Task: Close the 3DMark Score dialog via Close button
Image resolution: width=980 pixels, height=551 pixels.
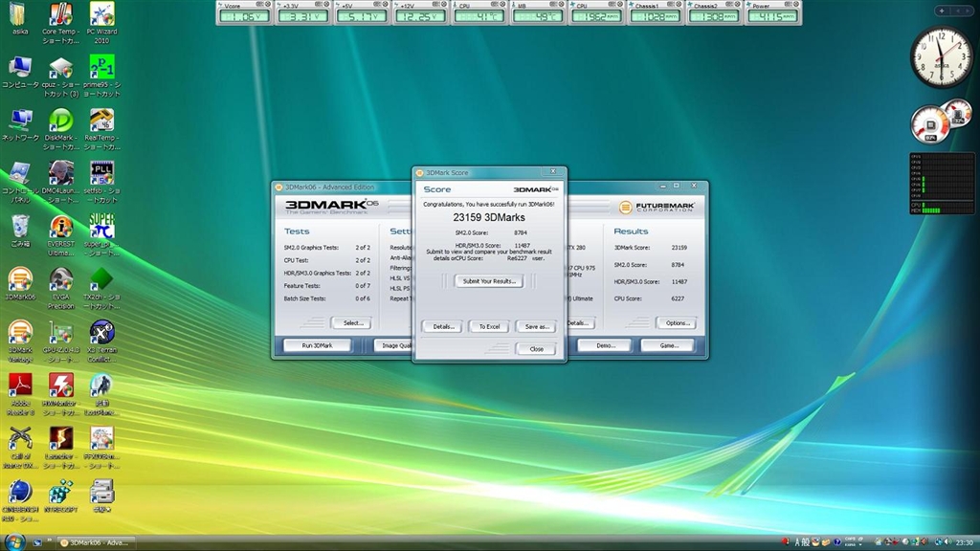Action: (x=536, y=349)
